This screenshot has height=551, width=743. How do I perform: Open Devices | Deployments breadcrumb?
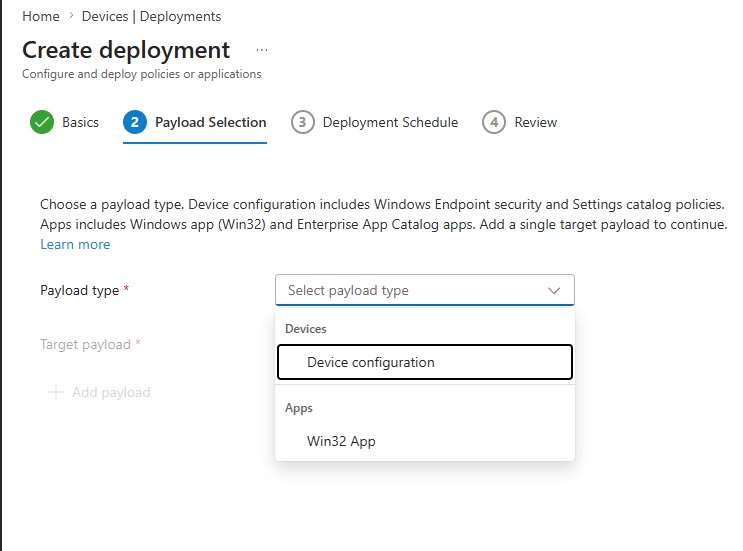pos(151,17)
